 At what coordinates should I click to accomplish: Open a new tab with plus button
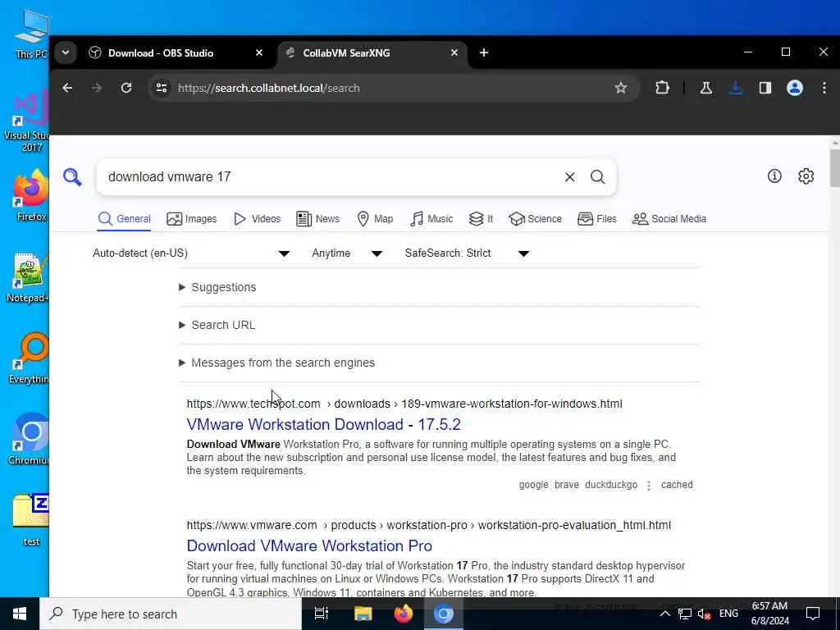[484, 52]
